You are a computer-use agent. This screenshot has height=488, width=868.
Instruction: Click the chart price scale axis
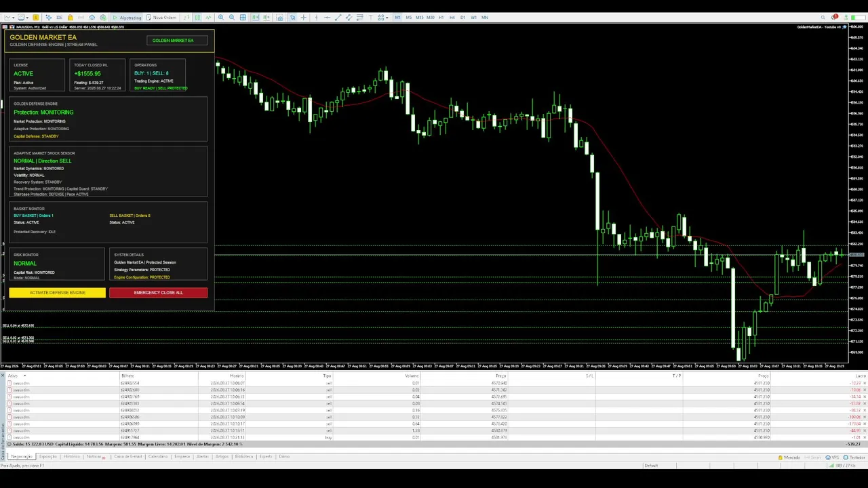[858, 193]
